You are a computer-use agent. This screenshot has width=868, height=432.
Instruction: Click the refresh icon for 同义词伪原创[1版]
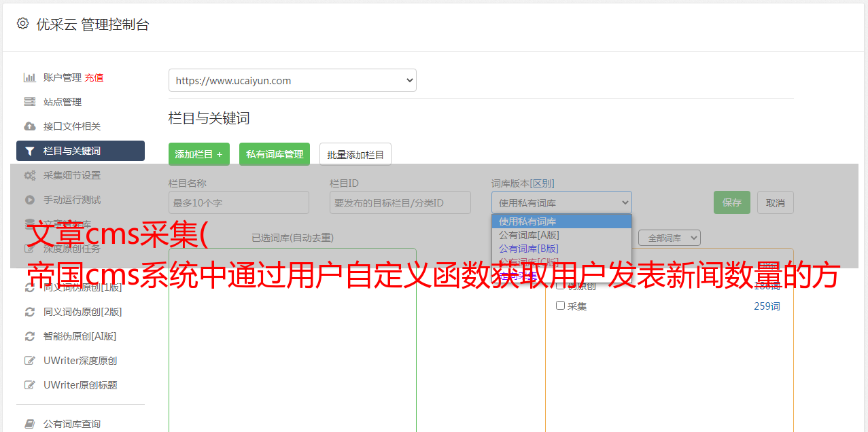click(30, 287)
